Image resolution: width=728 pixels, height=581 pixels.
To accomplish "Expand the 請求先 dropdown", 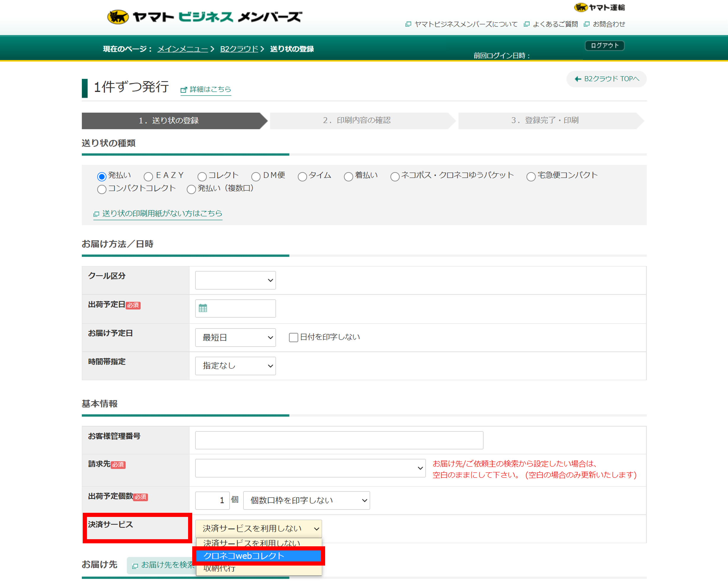I will point(310,468).
